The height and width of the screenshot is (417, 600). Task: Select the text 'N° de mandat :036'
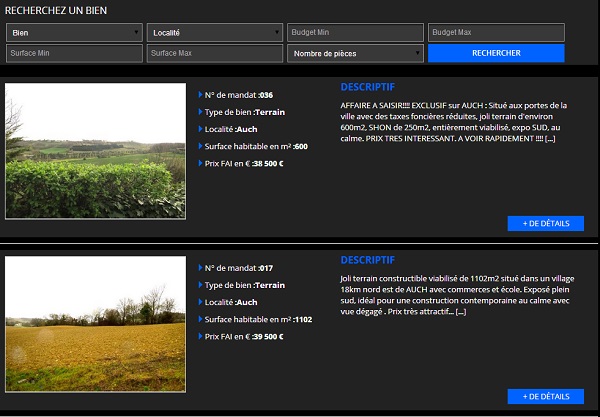(x=239, y=95)
